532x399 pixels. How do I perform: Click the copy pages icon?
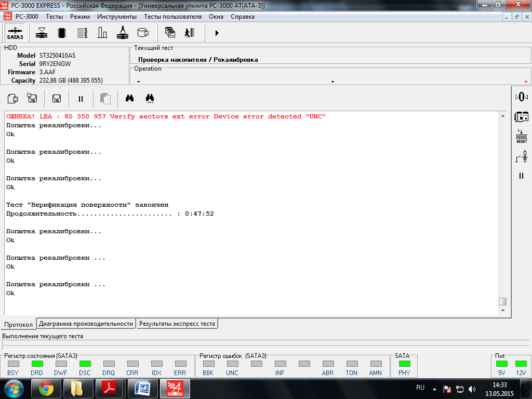[x=105, y=99]
